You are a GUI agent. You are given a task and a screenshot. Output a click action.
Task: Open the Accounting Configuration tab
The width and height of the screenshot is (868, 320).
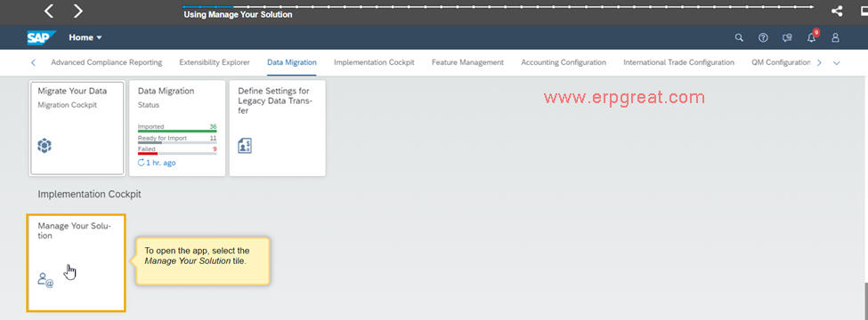point(564,62)
